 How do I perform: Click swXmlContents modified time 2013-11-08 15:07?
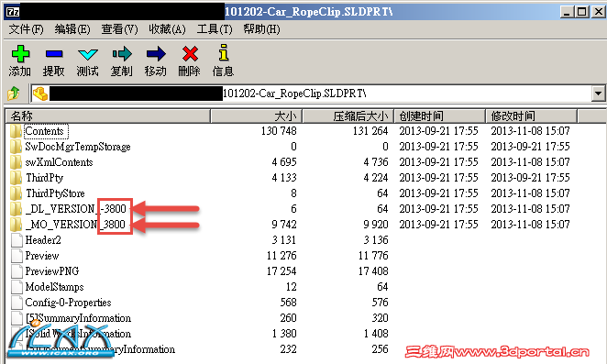tap(530, 162)
